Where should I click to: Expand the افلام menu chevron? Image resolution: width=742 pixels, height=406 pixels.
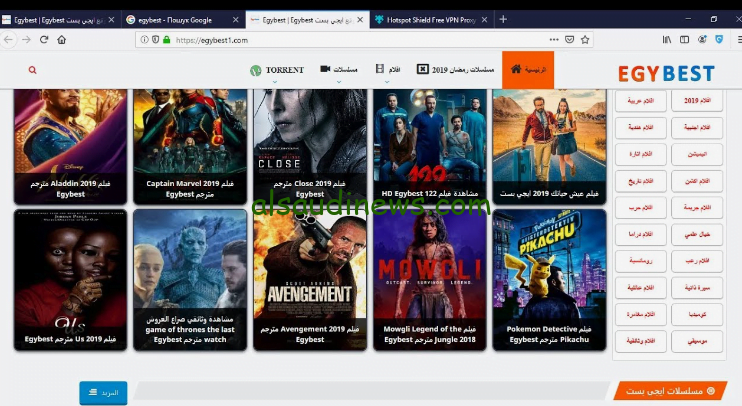coord(387,82)
